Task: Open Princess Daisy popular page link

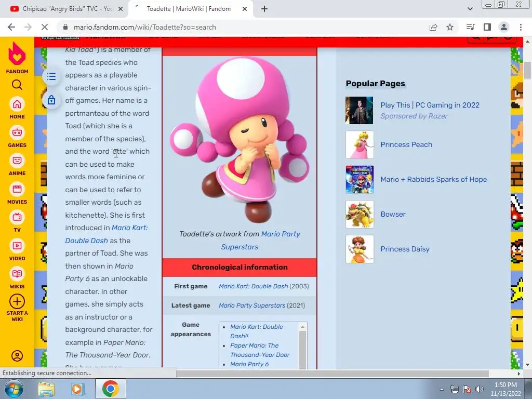Action: tap(405, 249)
